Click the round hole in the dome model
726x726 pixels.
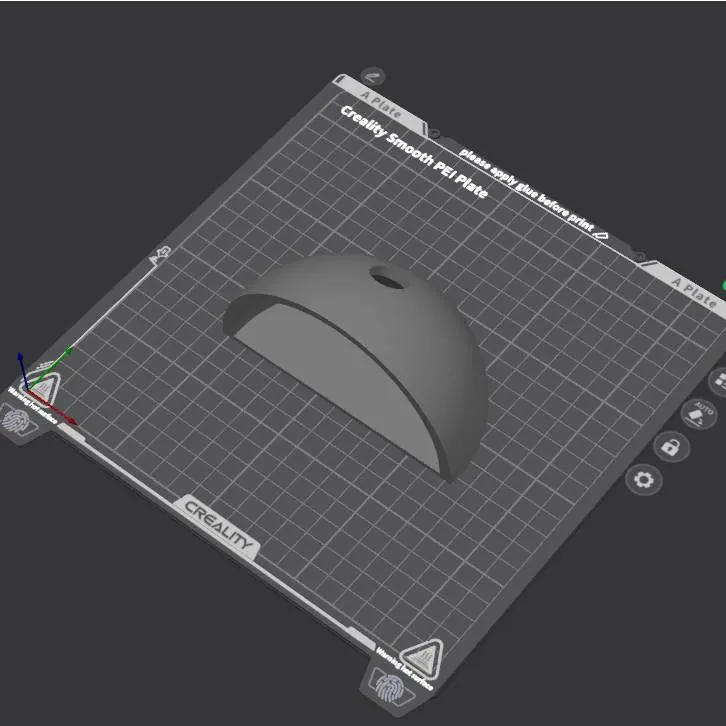point(389,278)
